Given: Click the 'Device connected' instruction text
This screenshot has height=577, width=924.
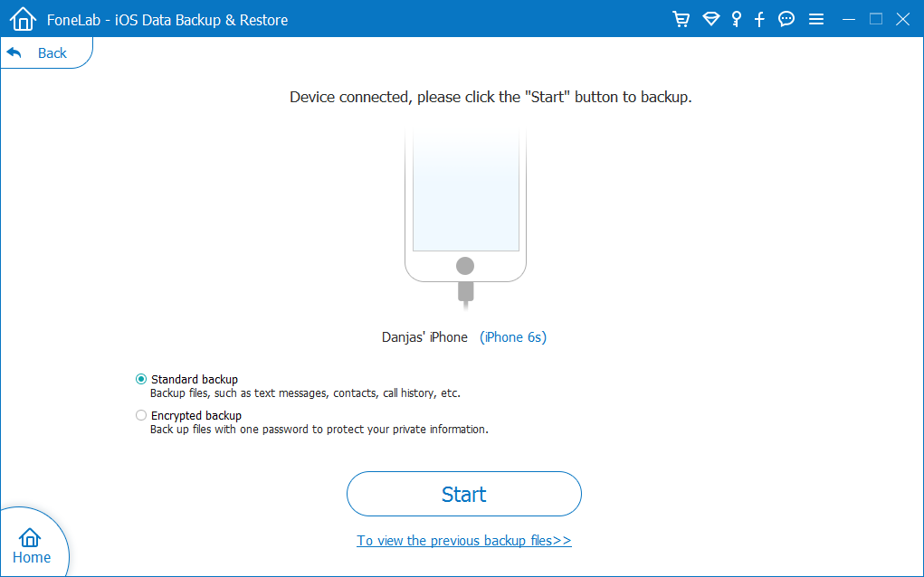Looking at the screenshot, I should tap(491, 97).
